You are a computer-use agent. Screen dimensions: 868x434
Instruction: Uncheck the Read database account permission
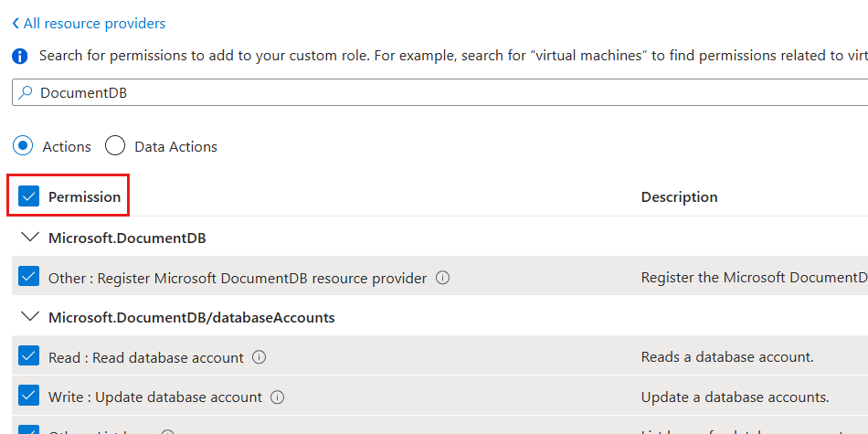[29, 357]
